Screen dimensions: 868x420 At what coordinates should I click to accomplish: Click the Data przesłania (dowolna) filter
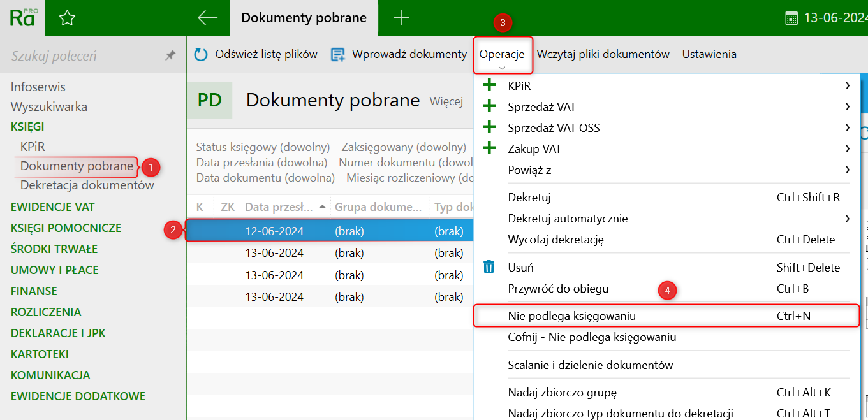(261, 163)
